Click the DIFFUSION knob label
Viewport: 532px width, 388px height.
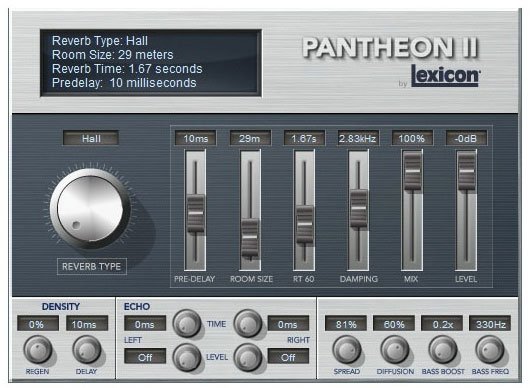coord(395,371)
